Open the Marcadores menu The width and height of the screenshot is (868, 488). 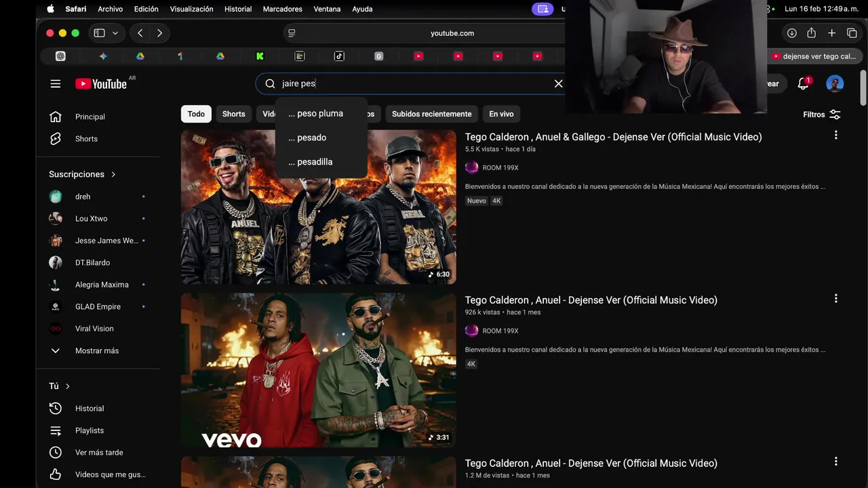click(x=282, y=9)
